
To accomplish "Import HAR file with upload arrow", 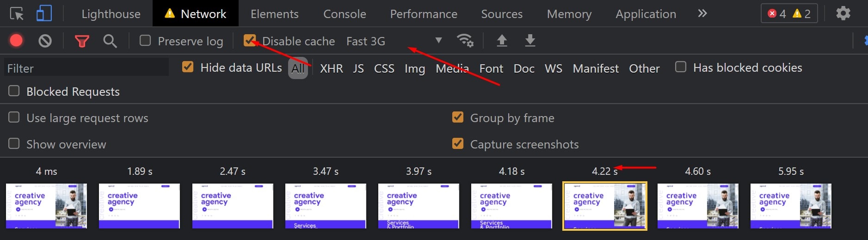I will coord(502,41).
